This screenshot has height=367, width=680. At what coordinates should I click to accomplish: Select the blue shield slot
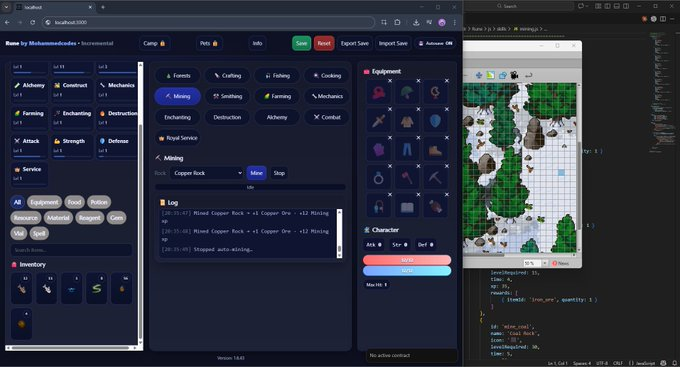[x=435, y=121]
